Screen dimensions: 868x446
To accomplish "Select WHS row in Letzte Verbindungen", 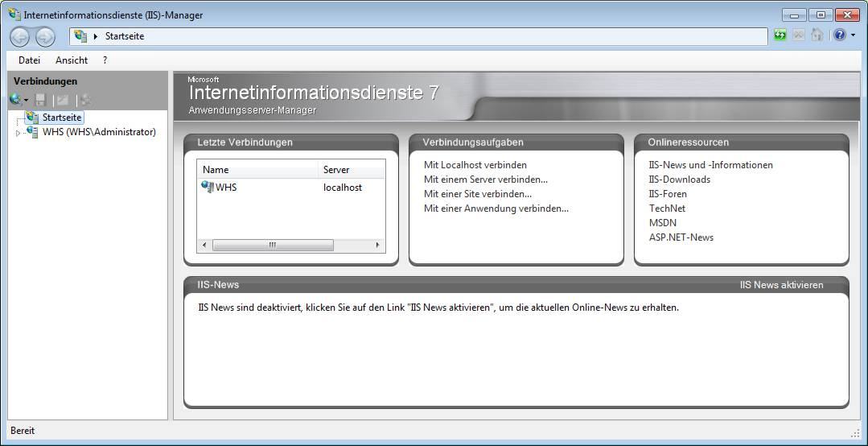I will click(291, 188).
